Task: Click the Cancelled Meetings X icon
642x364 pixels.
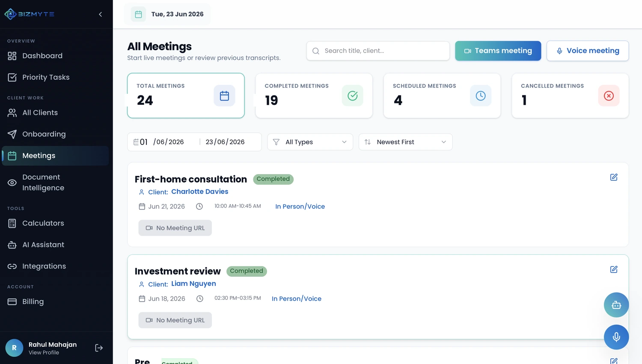Action: (x=609, y=96)
